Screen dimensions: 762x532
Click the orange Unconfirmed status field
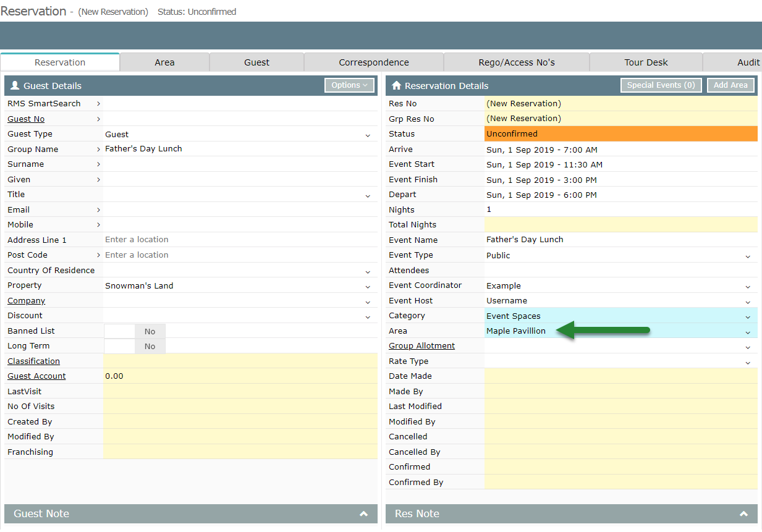click(620, 134)
